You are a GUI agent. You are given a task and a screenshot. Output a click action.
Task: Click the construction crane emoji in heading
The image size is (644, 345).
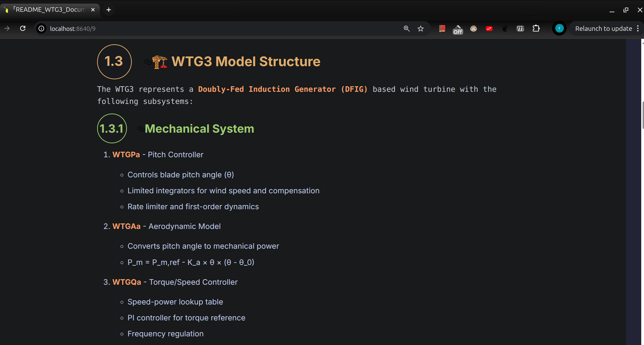pos(160,62)
